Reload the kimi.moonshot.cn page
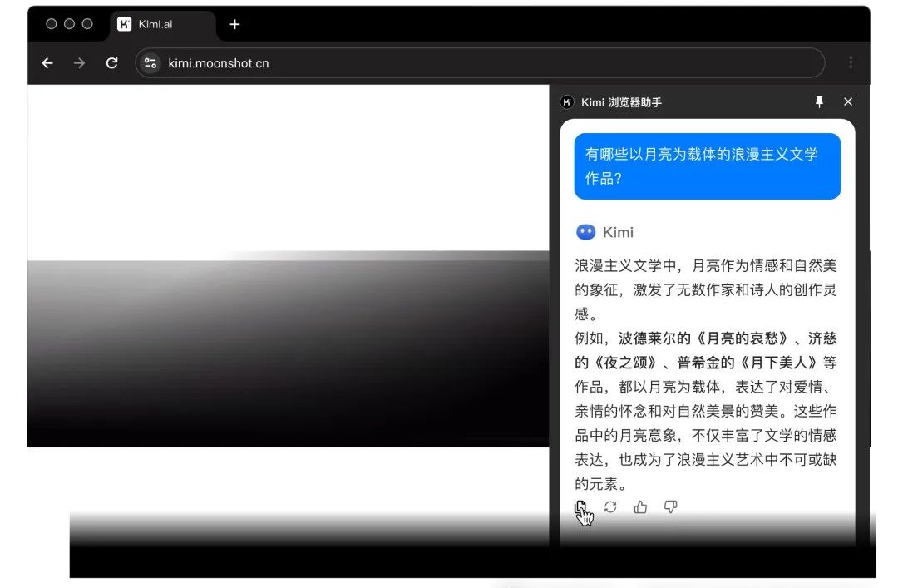This screenshot has width=898, height=588. coord(111,63)
